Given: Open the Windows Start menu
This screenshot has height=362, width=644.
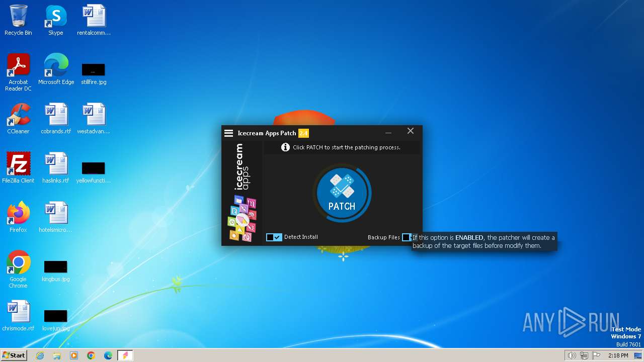Looking at the screenshot, I should tap(14, 355).
